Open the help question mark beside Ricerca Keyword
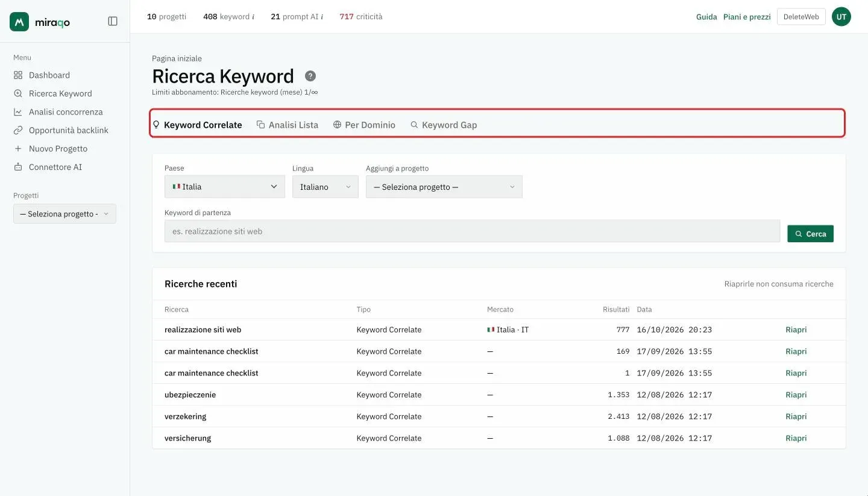The width and height of the screenshot is (868, 496). click(310, 76)
